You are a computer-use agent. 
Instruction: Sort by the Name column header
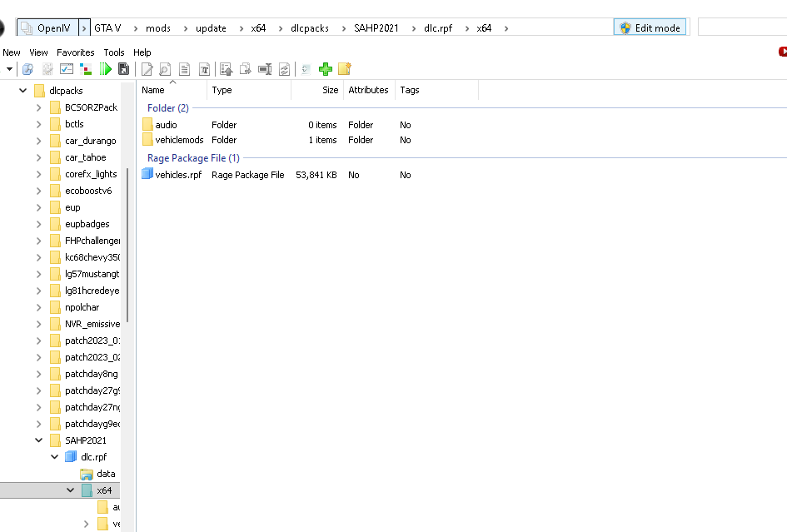click(x=172, y=90)
